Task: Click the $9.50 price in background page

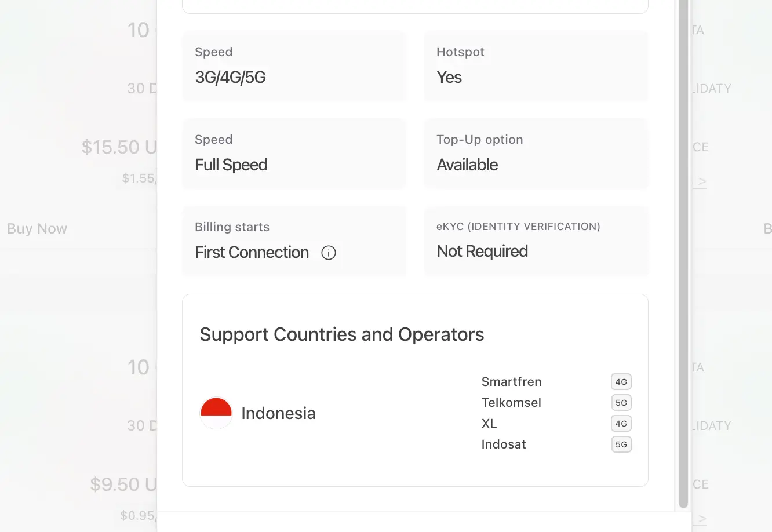Action: [123, 484]
